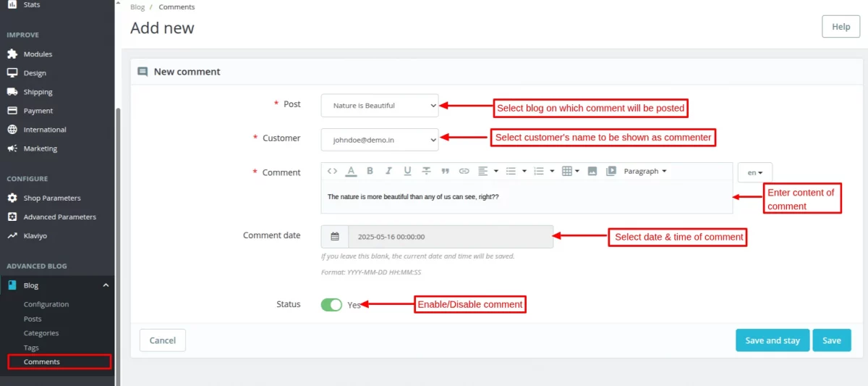
Task: Go to Comments breadcrumb link
Action: 176,7
